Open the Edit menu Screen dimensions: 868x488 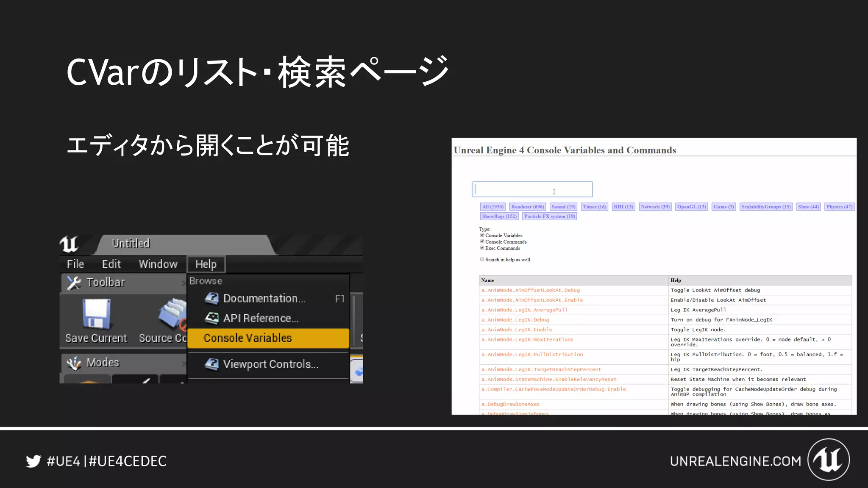pyautogui.click(x=111, y=264)
